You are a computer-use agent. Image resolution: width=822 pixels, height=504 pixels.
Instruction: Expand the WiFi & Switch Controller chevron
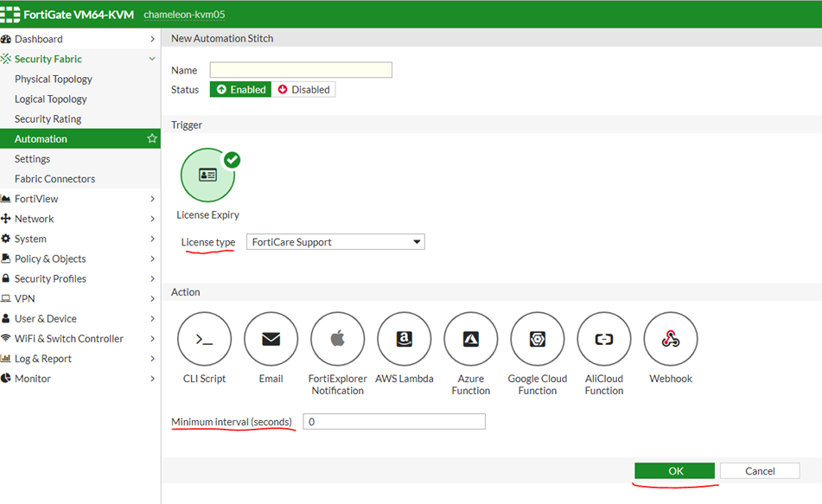coord(152,338)
